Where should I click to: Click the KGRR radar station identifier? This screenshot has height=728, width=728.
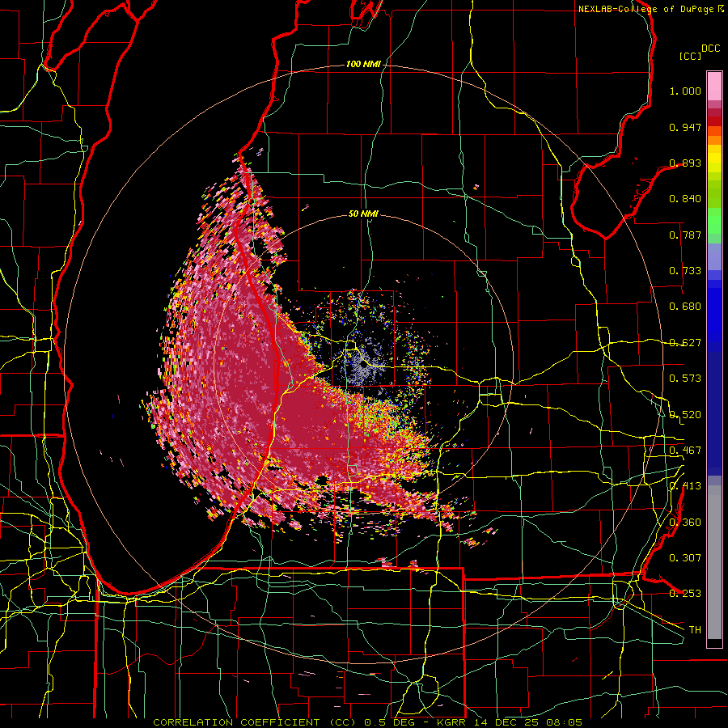[x=451, y=722]
